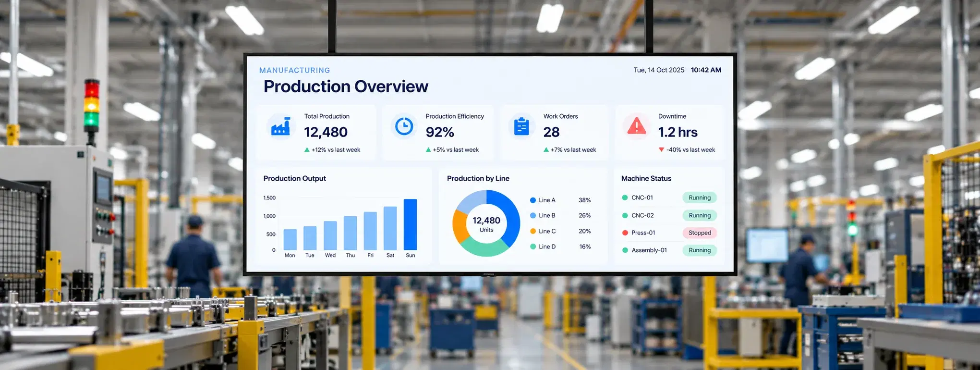Select the Thu bar in Production Output
This screenshot has height=370, width=980.
point(351,233)
